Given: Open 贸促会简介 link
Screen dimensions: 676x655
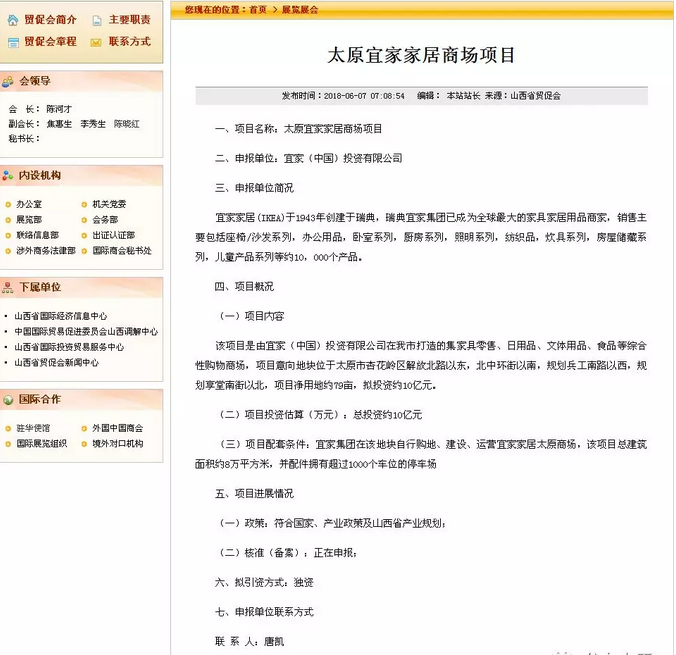Looking at the screenshot, I should (x=50, y=19).
